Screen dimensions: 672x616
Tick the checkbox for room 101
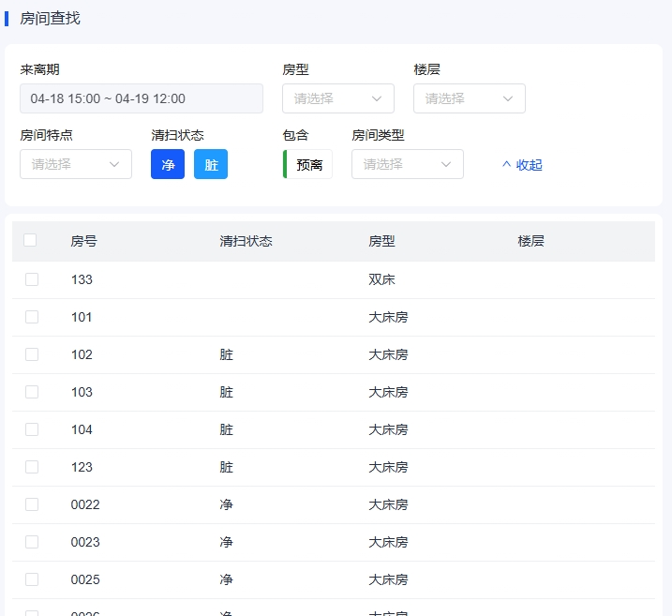[x=32, y=317]
